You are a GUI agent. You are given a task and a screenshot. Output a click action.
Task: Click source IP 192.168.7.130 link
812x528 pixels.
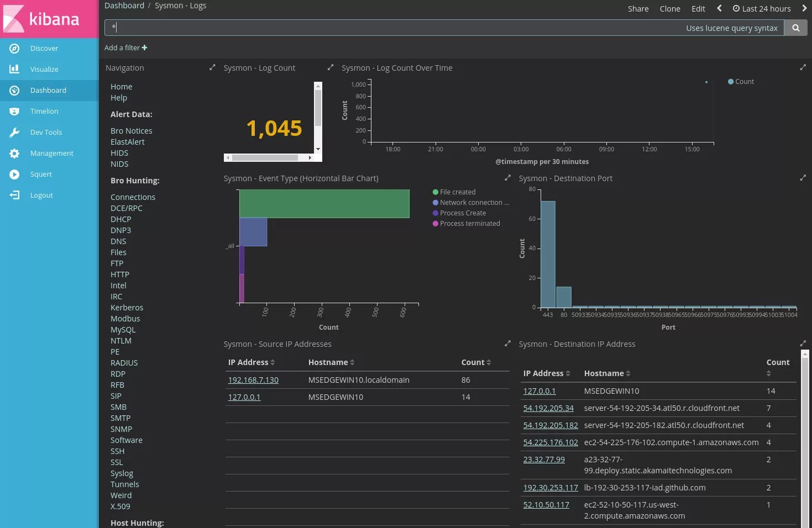click(x=253, y=380)
